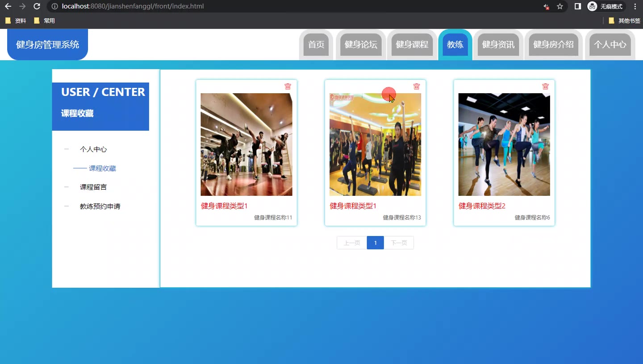The height and width of the screenshot is (364, 643).
Task: Select the 教练 navigation tab
Action: click(x=455, y=45)
